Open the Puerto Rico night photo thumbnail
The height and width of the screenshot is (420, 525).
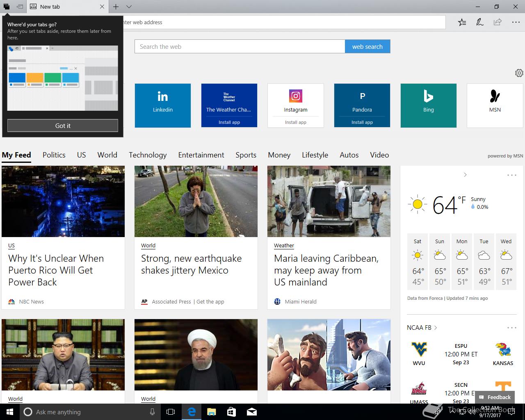click(63, 201)
